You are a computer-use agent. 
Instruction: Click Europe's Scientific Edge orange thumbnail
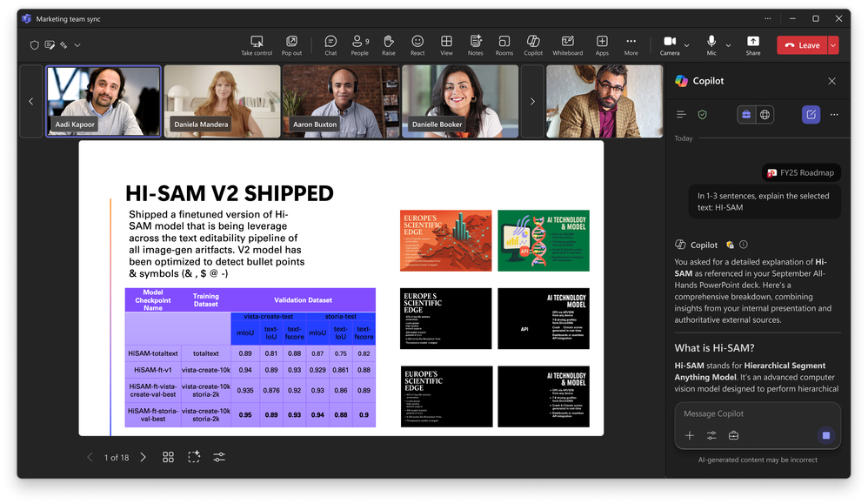click(445, 240)
